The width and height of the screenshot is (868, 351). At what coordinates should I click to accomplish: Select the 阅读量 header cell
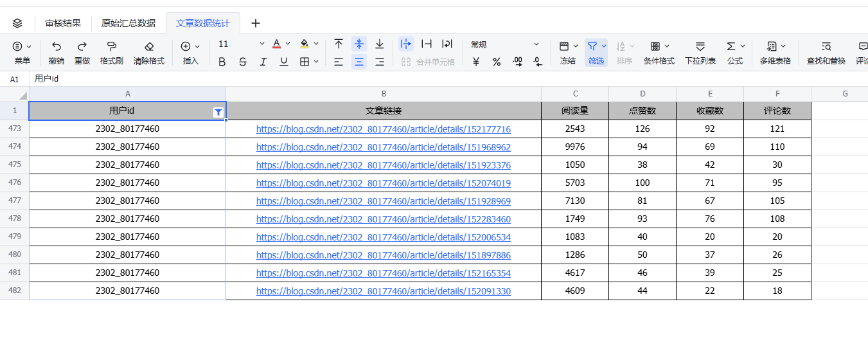click(575, 111)
